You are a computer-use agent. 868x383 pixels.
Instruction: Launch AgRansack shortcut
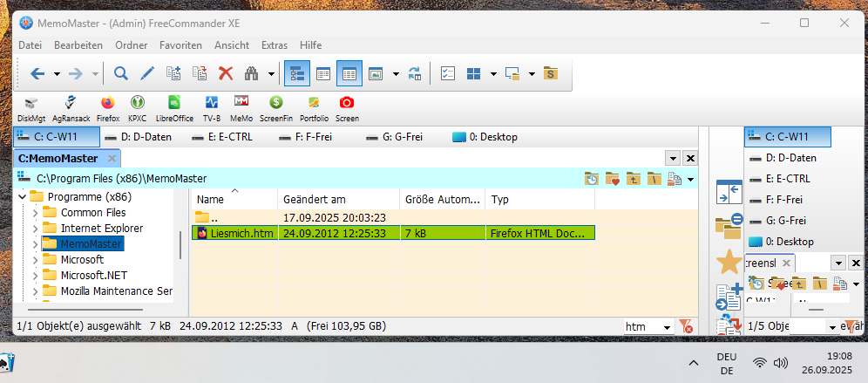[72, 108]
